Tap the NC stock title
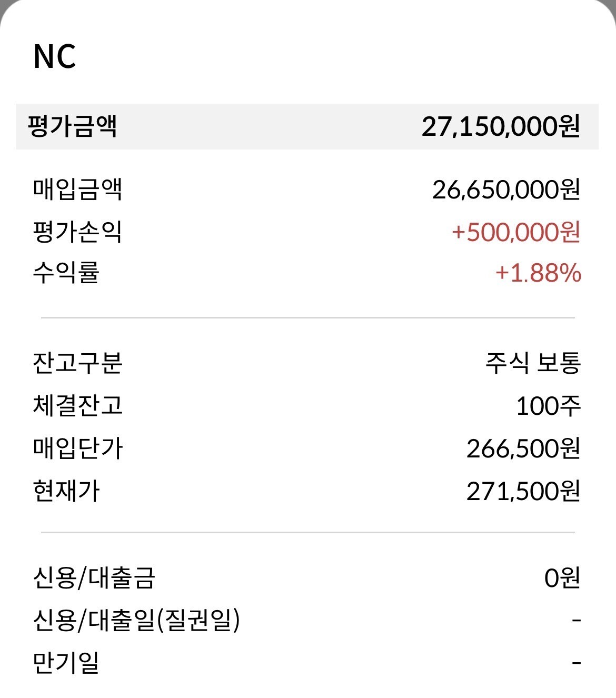This screenshot has height=698, width=616. pyautogui.click(x=55, y=56)
